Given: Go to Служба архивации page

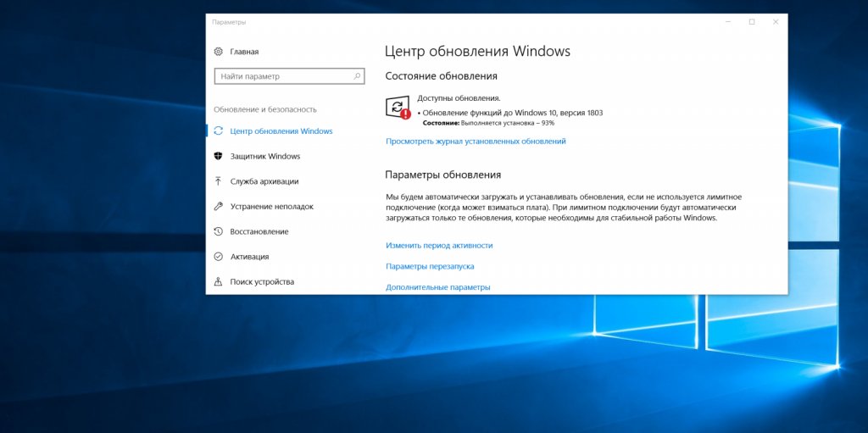Looking at the screenshot, I should pos(264,181).
